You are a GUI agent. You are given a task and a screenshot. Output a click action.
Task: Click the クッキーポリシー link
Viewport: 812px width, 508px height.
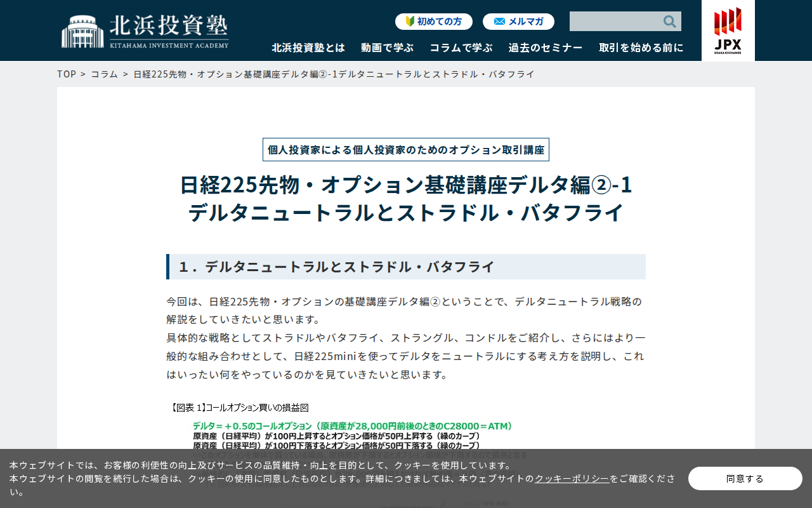coord(572,479)
